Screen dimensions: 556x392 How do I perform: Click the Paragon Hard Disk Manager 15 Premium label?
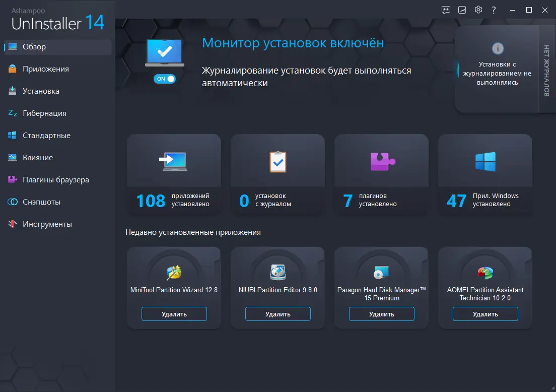382,294
